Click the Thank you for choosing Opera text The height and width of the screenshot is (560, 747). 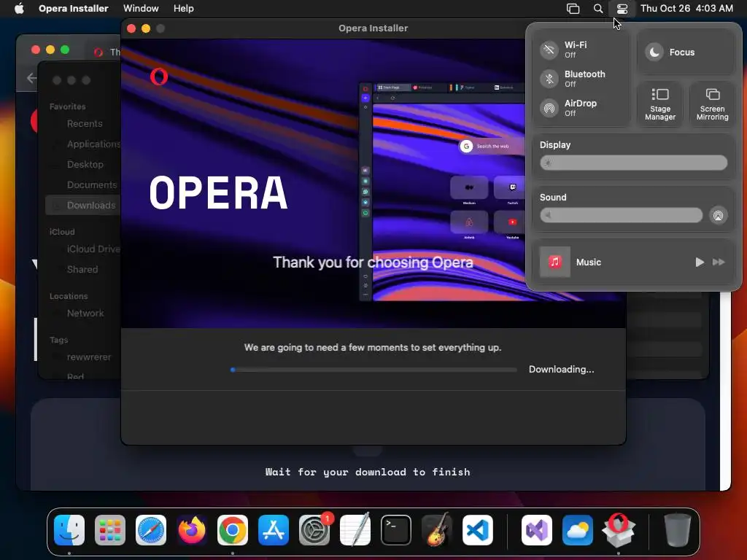373,262
